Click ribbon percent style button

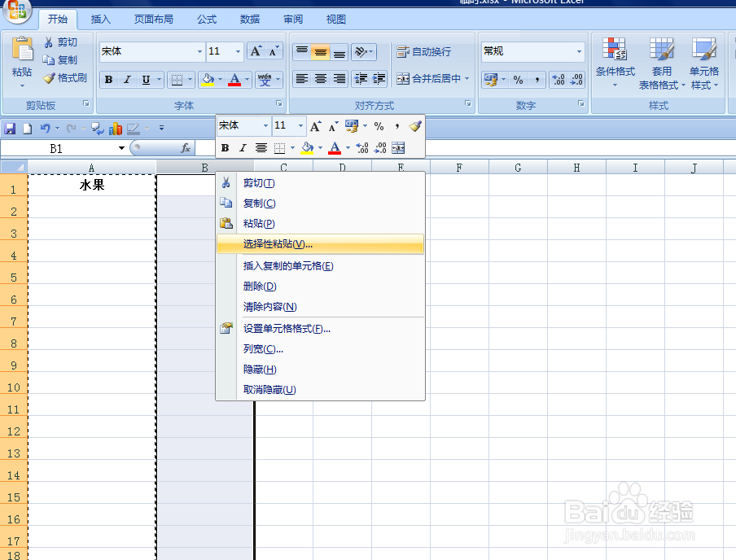pos(518,80)
